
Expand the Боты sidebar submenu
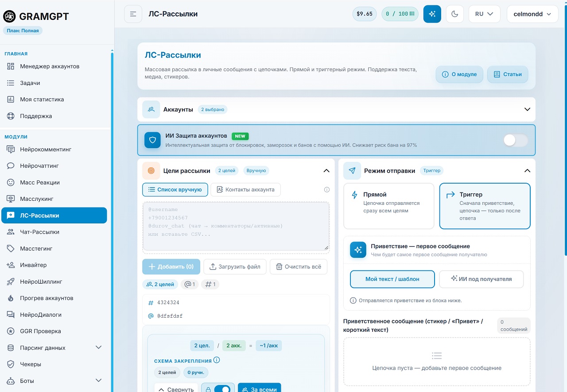(x=99, y=381)
